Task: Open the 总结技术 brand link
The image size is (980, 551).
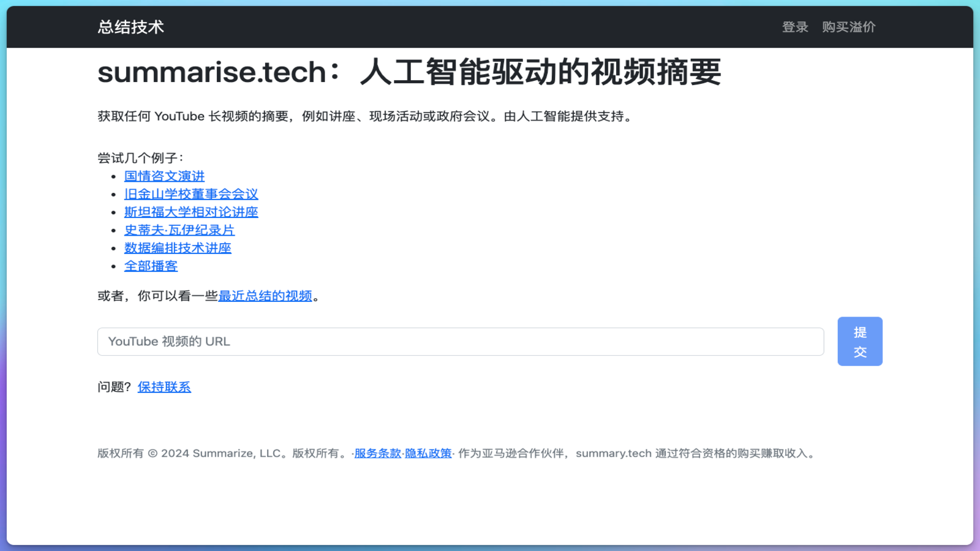Action: point(130,27)
